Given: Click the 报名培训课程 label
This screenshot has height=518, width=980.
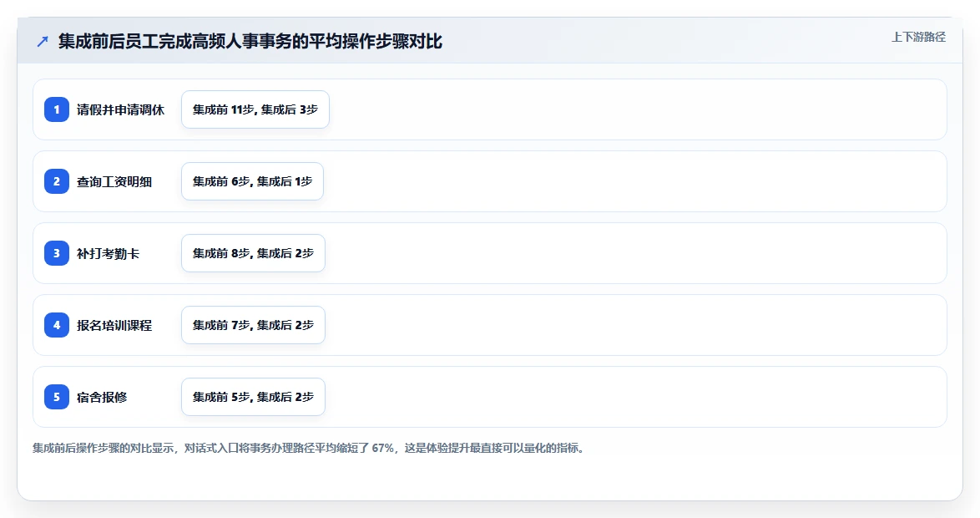Looking at the screenshot, I should [114, 326].
